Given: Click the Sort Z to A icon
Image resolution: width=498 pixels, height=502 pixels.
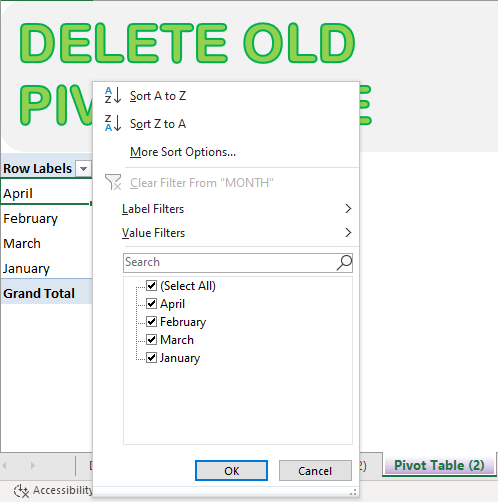Looking at the screenshot, I should pos(113,123).
